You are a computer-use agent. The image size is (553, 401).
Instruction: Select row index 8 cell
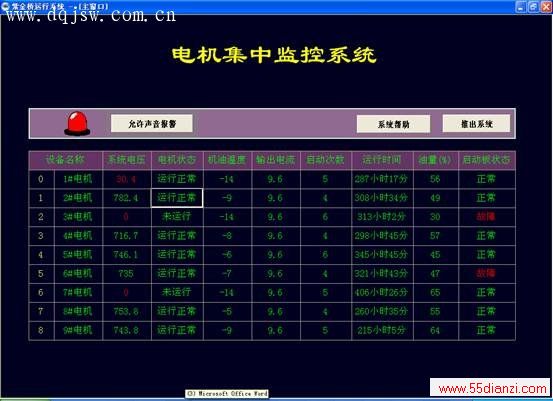[41, 330]
